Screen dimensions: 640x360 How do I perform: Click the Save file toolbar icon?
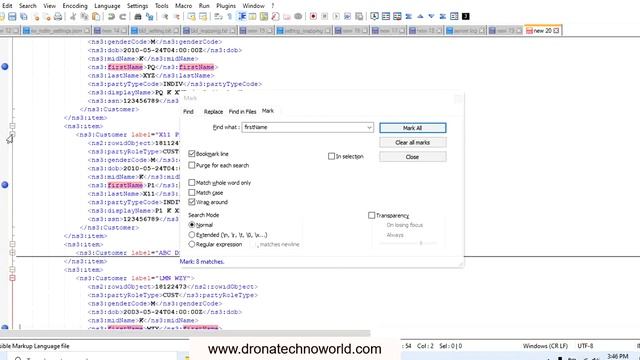point(12,16)
